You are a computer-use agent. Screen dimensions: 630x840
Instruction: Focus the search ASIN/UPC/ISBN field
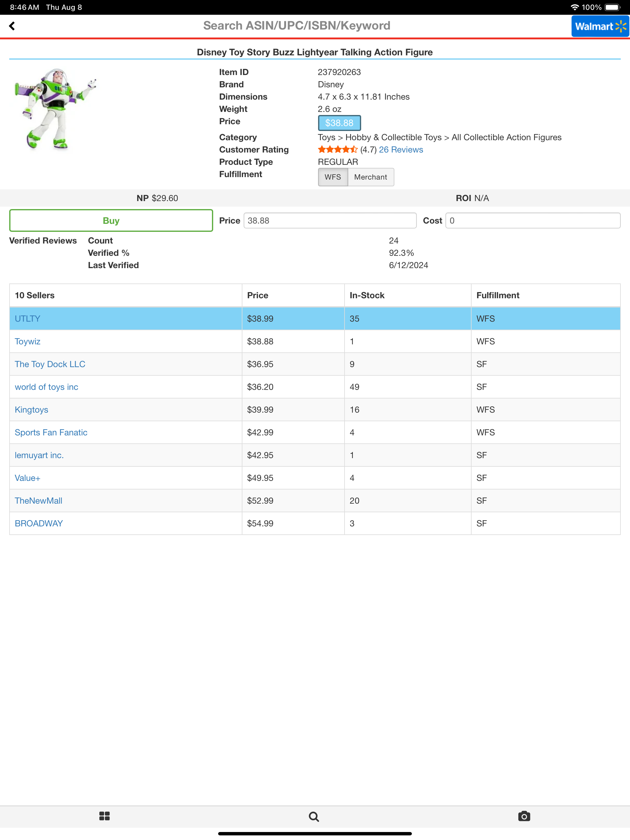pos(296,26)
